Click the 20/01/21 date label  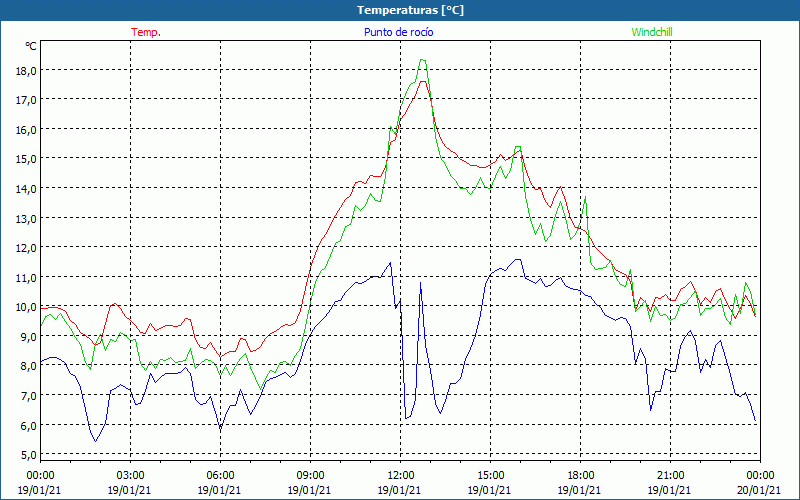[760, 490]
